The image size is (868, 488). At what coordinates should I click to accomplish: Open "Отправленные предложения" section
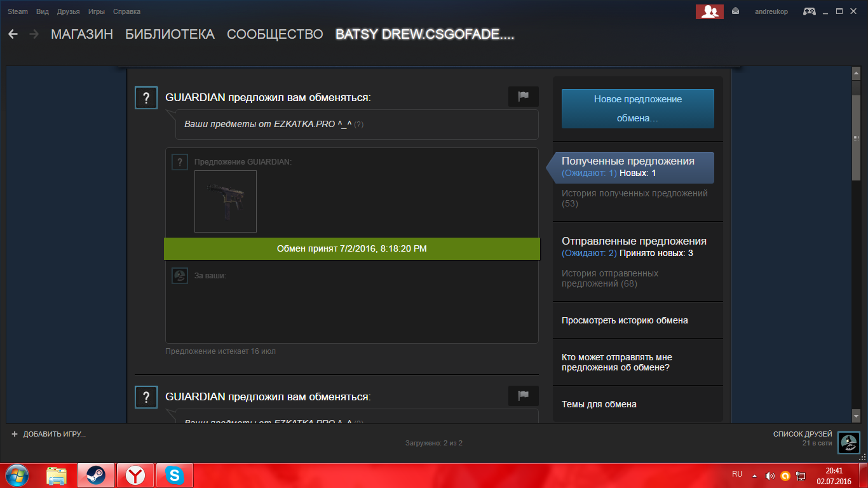(634, 241)
